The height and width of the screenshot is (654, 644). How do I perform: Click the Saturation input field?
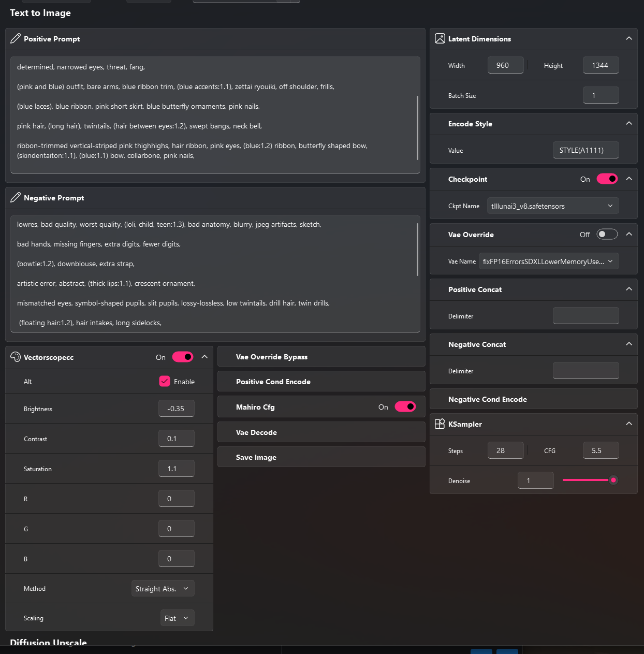(177, 469)
